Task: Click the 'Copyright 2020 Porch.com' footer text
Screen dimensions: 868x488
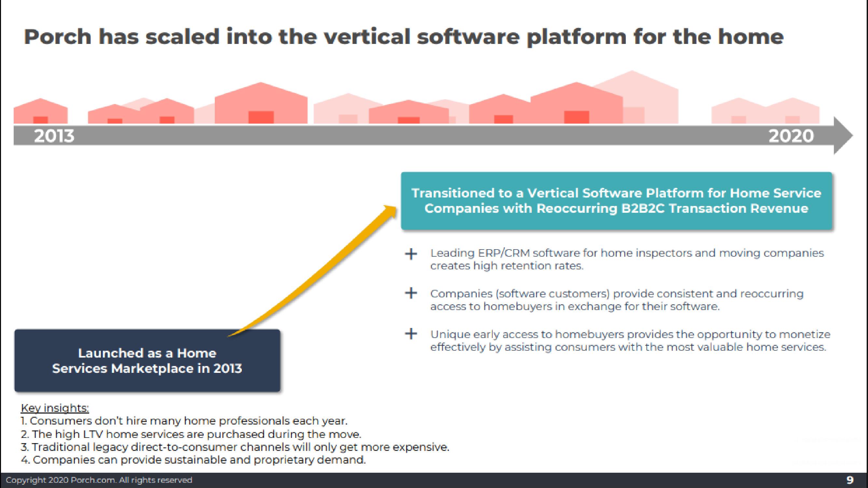Action: [x=99, y=480]
